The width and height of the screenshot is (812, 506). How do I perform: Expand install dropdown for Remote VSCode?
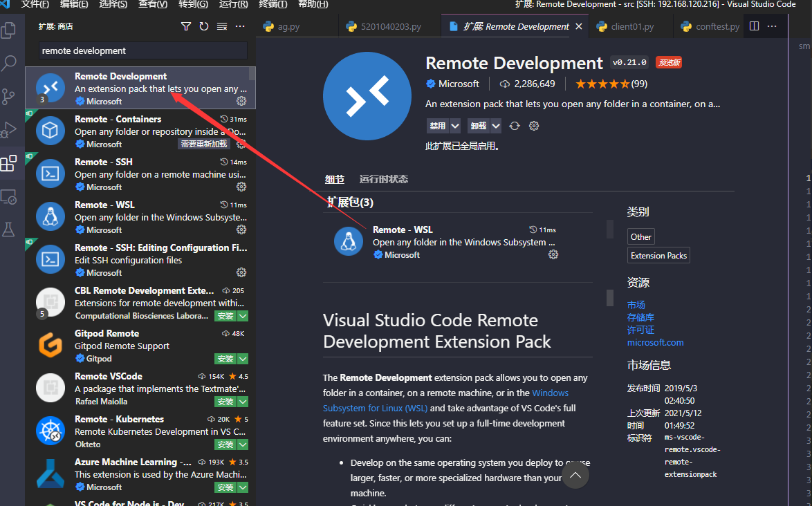pyautogui.click(x=243, y=402)
